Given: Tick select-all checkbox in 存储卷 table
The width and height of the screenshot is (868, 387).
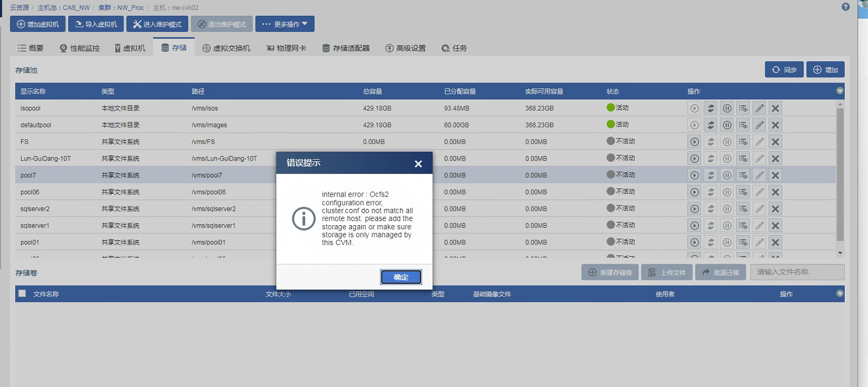Looking at the screenshot, I should pyautogui.click(x=22, y=293).
